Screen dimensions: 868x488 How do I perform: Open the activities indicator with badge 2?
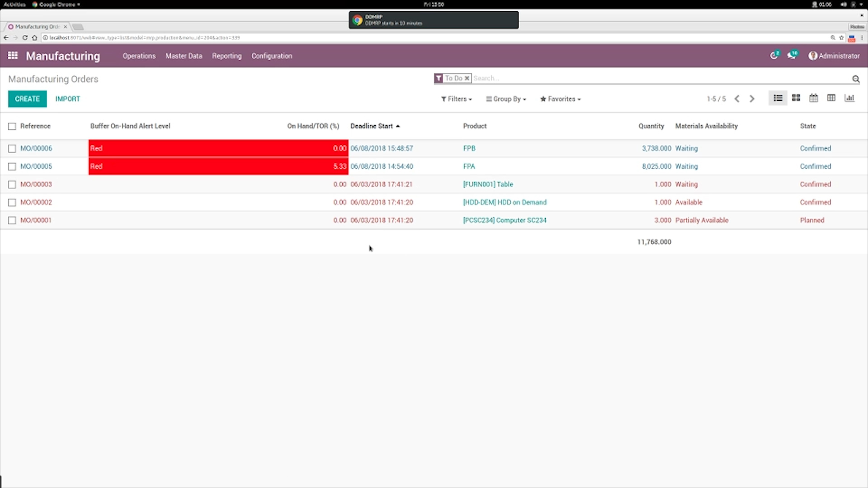click(x=774, y=55)
